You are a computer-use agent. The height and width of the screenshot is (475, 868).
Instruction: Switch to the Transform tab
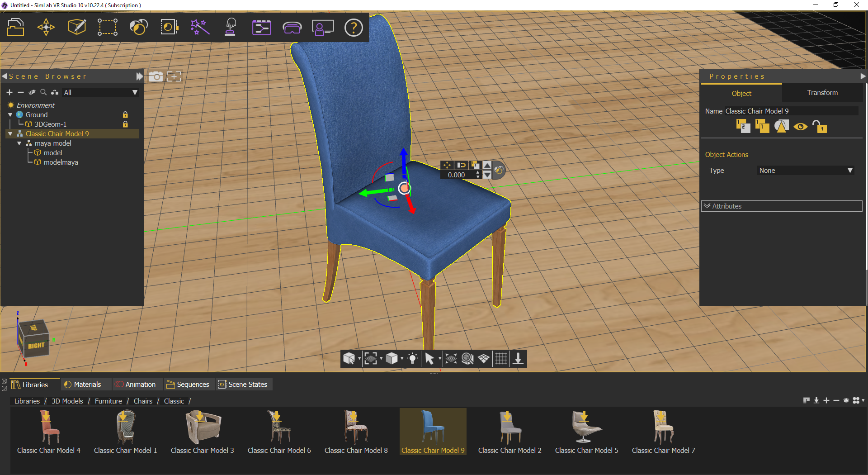[822, 93]
